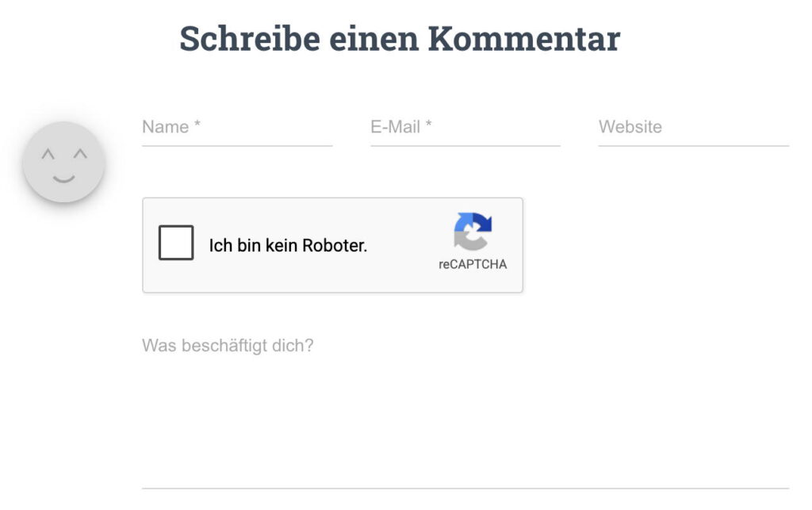Image resolution: width=812 pixels, height=510 pixels.
Task: Focus the E-Mail input field
Action: click(x=465, y=127)
